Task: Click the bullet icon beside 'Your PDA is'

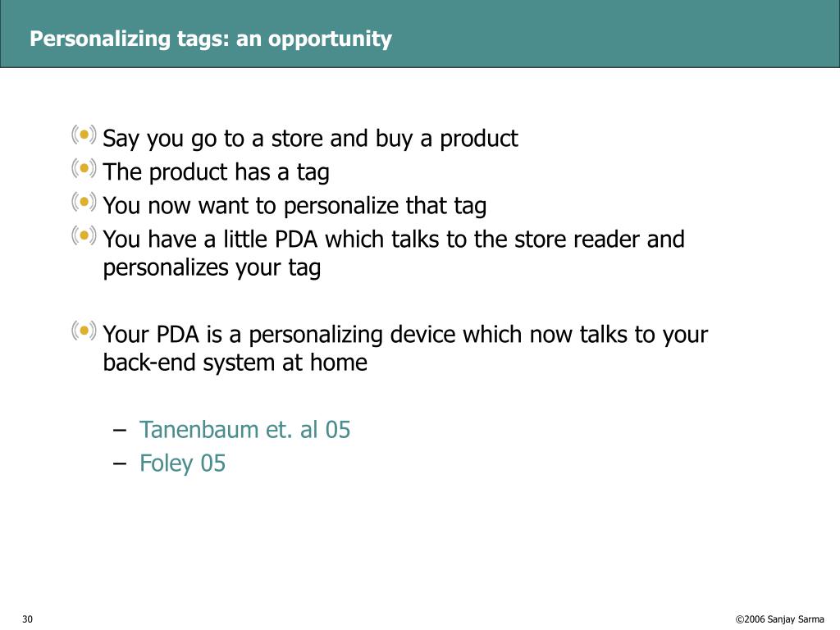Action: click(84, 331)
